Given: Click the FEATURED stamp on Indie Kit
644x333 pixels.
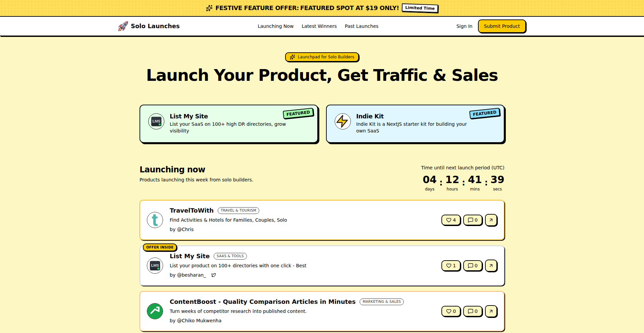Looking at the screenshot, I should (484, 113).
